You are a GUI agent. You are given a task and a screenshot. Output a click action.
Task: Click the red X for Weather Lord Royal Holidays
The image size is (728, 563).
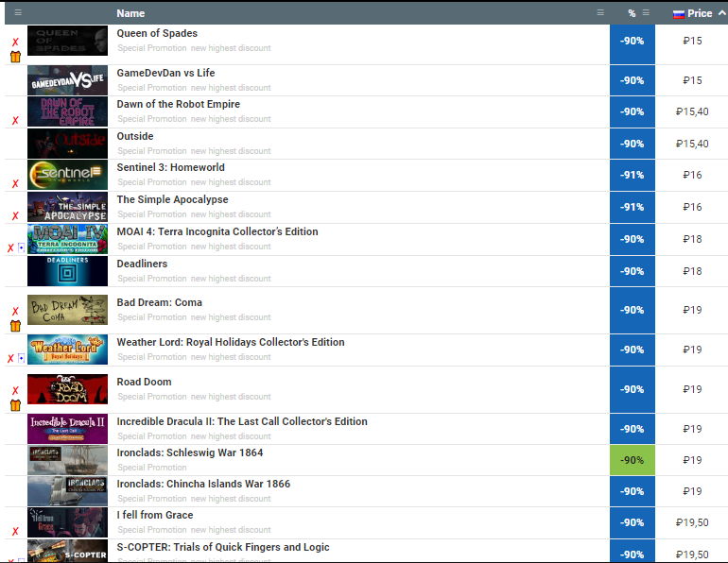pyautogui.click(x=10, y=358)
